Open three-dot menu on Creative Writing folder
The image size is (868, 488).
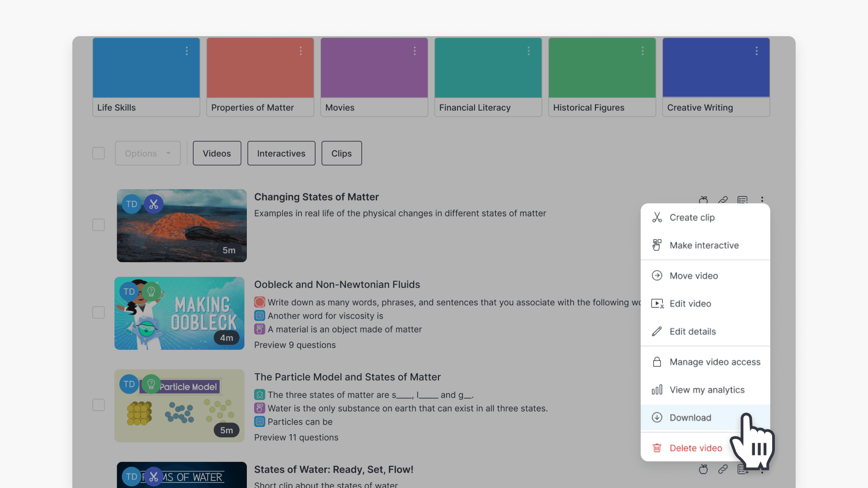coord(756,51)
